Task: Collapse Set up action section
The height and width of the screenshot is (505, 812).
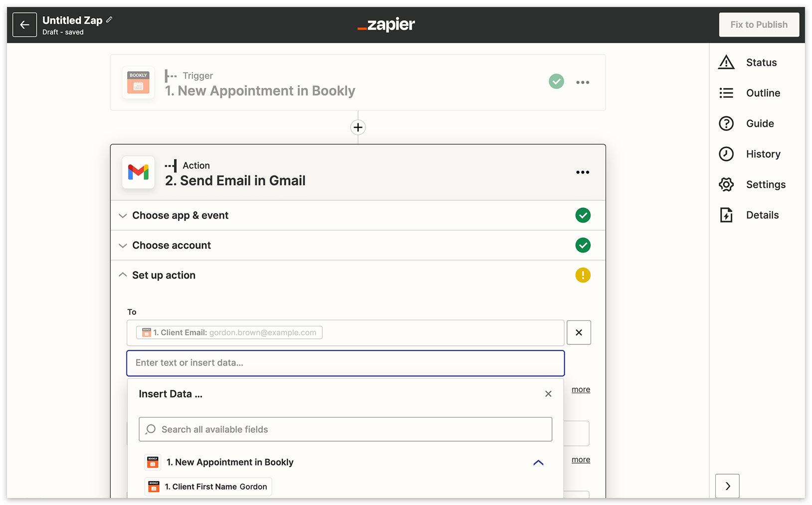Action: [358, 275]
